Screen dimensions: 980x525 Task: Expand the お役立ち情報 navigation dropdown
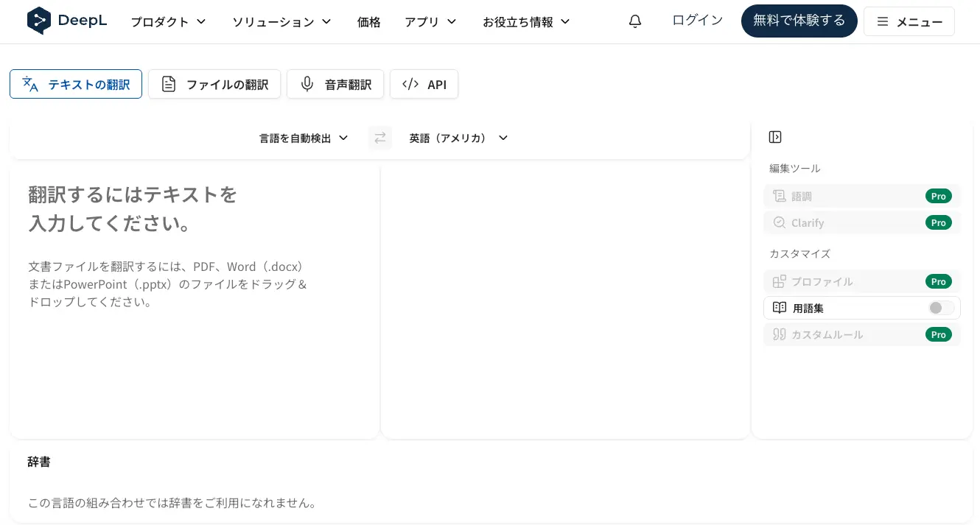(526, 22)
